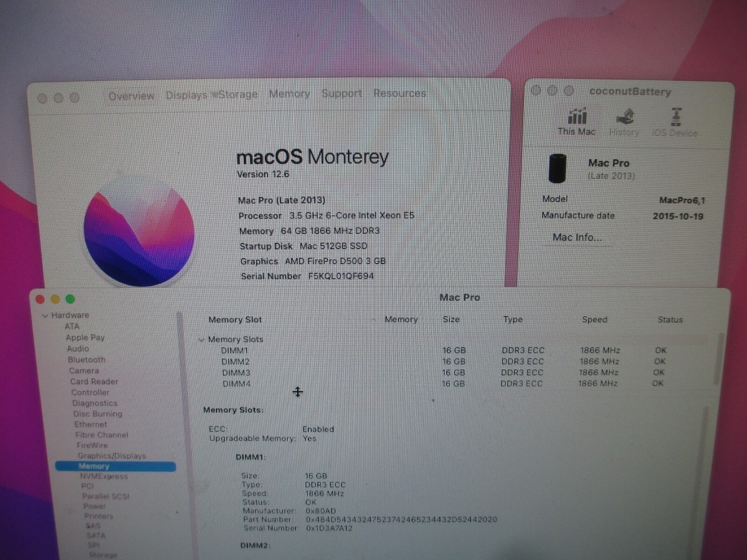Open the Support tab
Image resolution: width=747 pixels, height=560 pixels.
(x=341, y=93)
